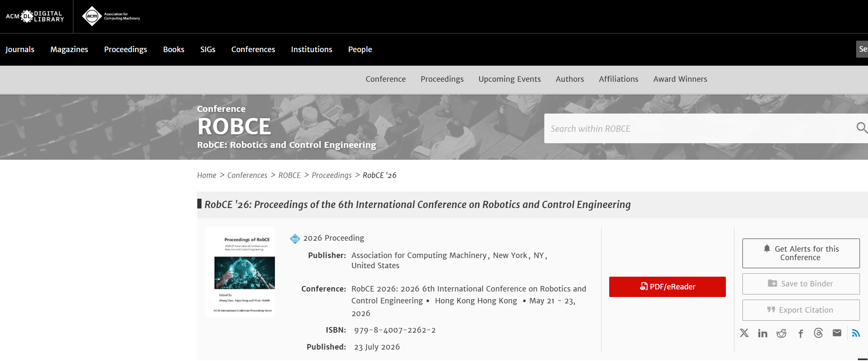Screen dimensions: 868x361
Task: Click the Home breadcrumb link
Action: click(x=207, y=175)
